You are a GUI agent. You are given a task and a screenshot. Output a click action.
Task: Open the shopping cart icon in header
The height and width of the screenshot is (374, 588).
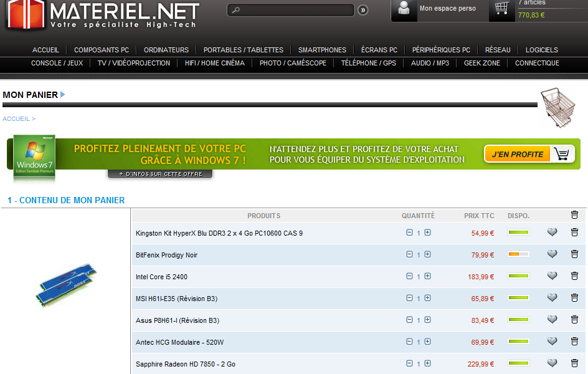point(502,9)
